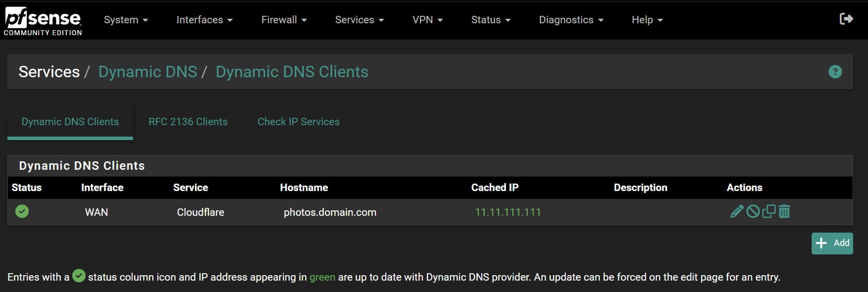Image resolution: width=868 pixels, height=292 pixels.
Task: Expand the Firewall menu
Action: coord(284,20)
